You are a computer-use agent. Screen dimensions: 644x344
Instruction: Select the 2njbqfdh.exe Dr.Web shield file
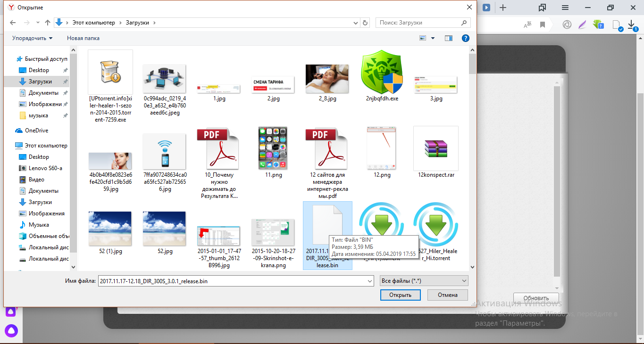pos(382,77)
